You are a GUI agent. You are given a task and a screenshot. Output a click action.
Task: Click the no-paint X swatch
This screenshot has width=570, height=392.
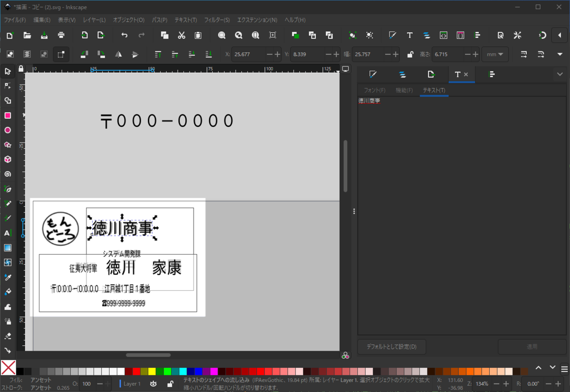coord(8,367)
